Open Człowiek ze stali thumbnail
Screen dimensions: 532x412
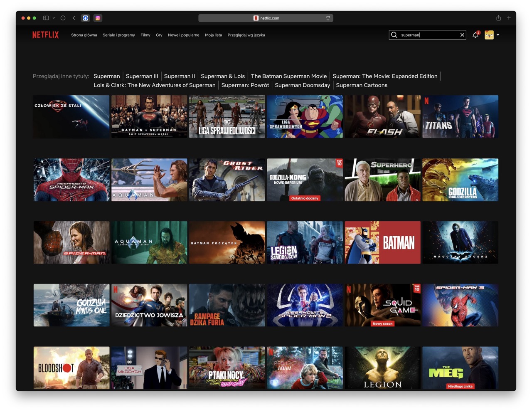pyautogui.click(x=71, y=116)
